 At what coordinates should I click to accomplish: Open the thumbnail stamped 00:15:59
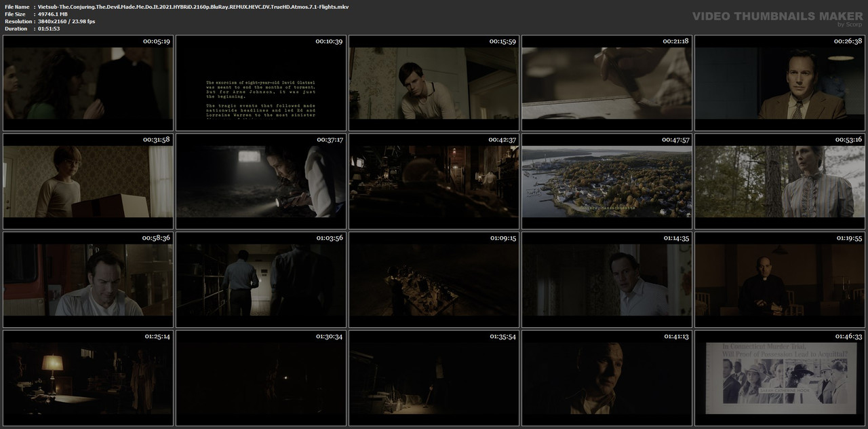tap(434, 82)
